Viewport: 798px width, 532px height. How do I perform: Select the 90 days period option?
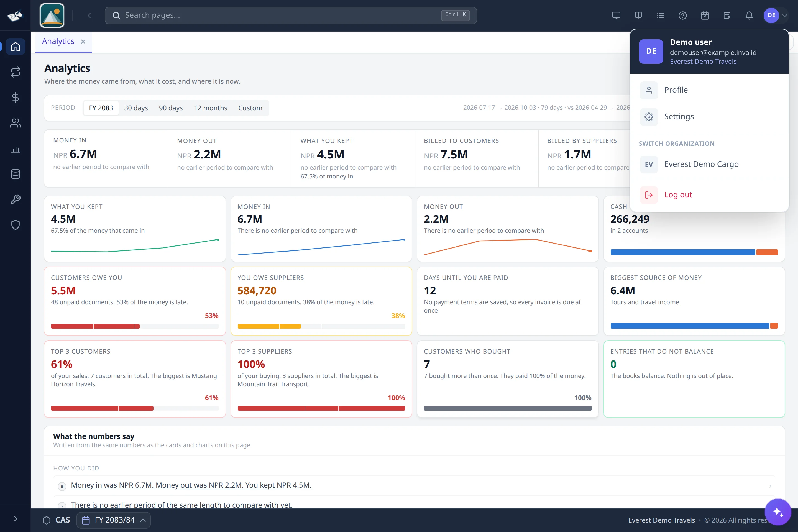tap(171, 108)
